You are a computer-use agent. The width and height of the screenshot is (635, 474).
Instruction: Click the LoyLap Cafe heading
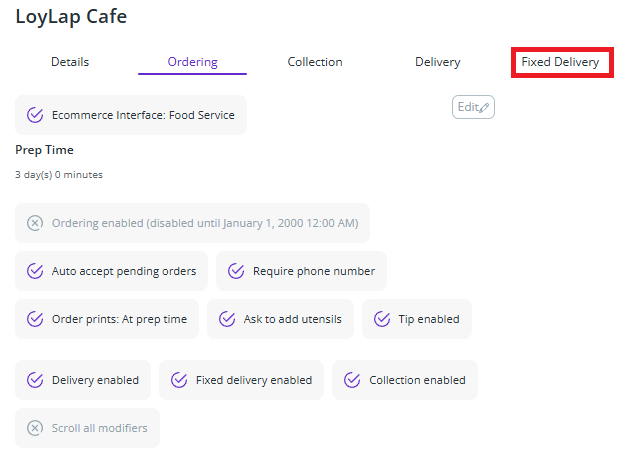click(70, 17)
